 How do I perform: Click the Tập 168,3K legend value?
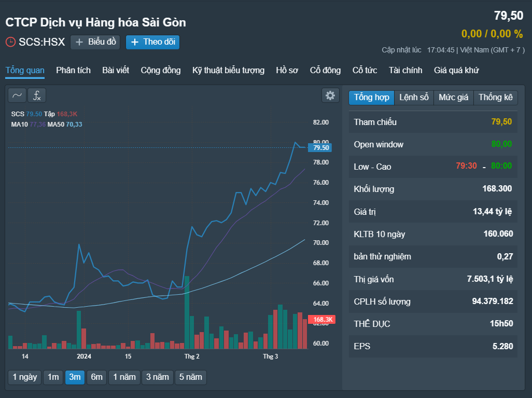tap(67, 114)
